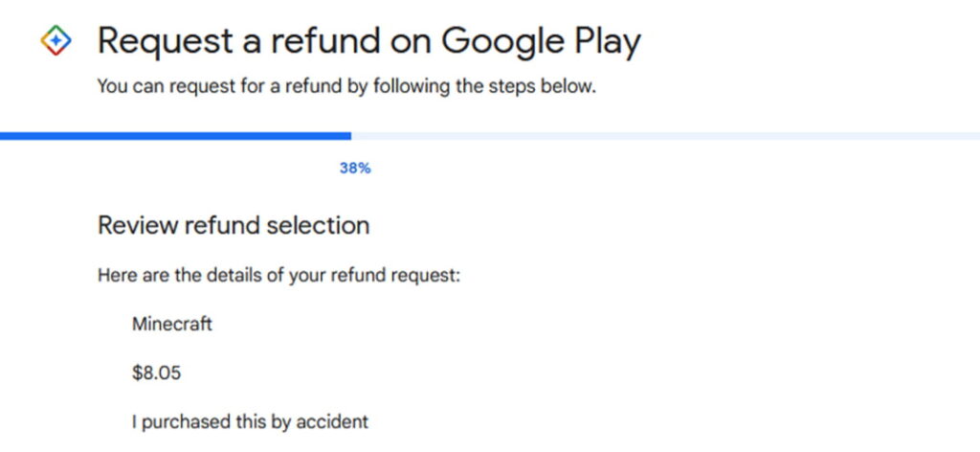980x452 pixels.
Task: Click the words "Google Play" in the title
Action: point(541,41)
